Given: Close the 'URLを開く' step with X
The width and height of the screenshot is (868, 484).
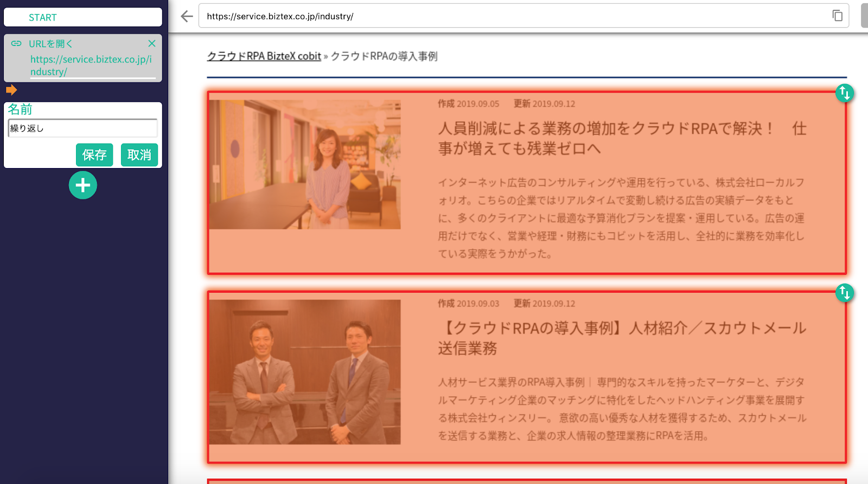Looking at the screenshot, I should [152, 43].
